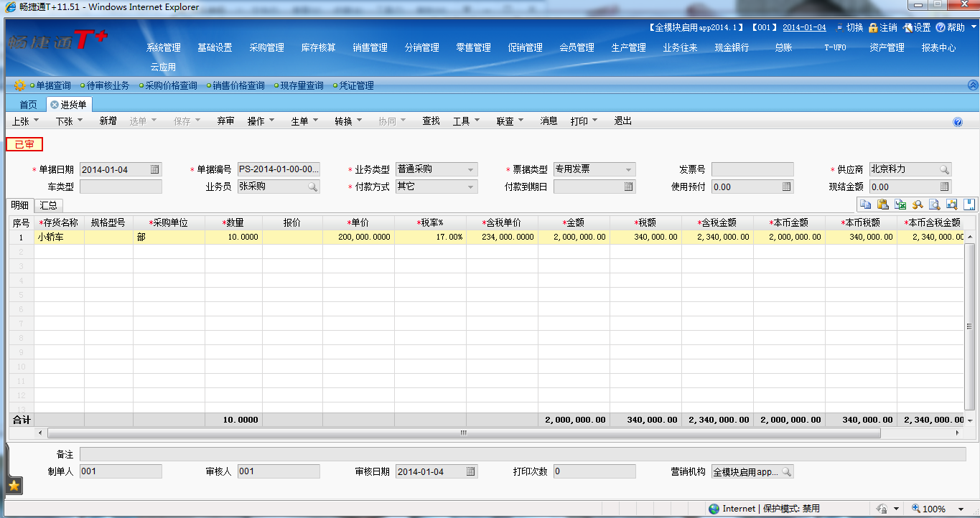The height and width of the screenshot is (518, 980).
Task: Click the document search icon above the grid
Action: pos(934,204)
